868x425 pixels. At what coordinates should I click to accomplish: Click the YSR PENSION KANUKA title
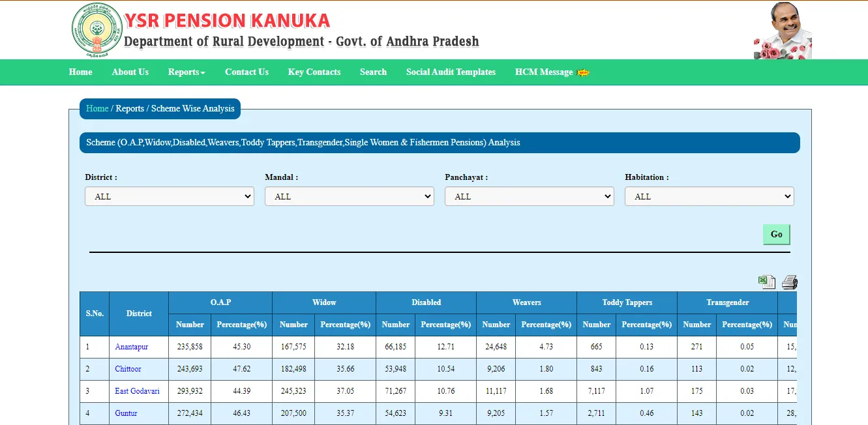tap(227, 21)
